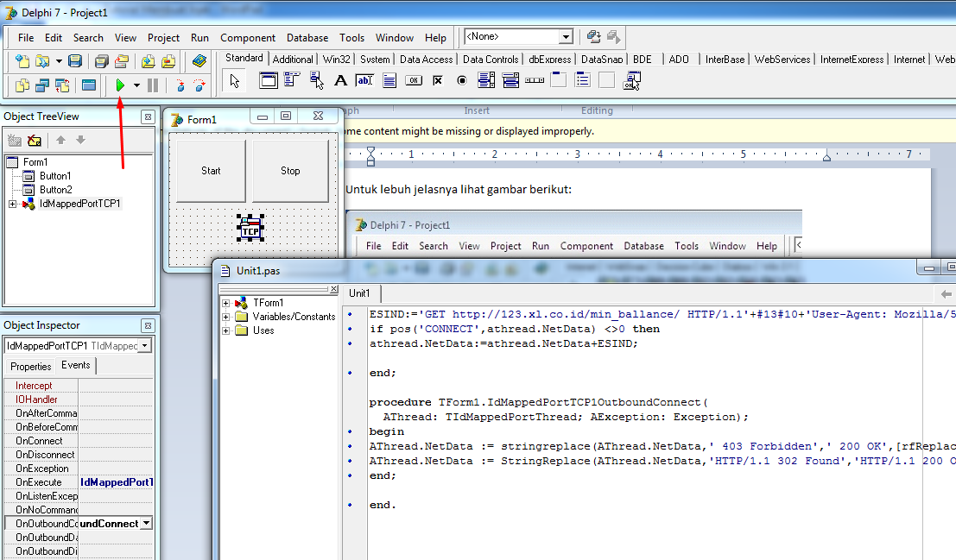Click the View Unit toolbar icon
956x560 pixels.
[22, 85]
